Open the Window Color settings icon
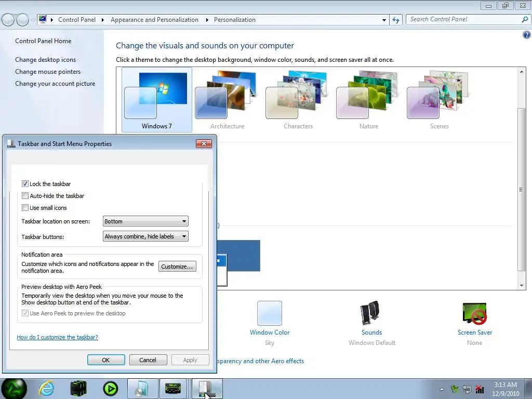Image resolution: width=532 pixels, height=399 pixels. [x=270, y=313]
